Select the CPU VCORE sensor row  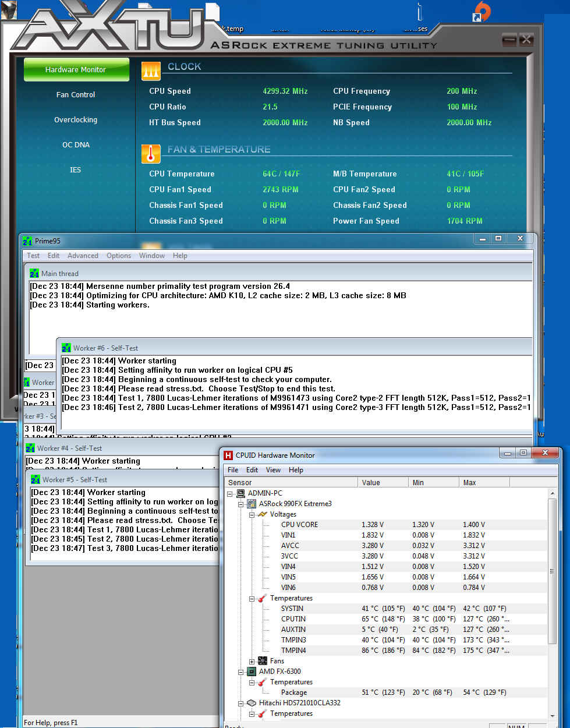(386, 525)
